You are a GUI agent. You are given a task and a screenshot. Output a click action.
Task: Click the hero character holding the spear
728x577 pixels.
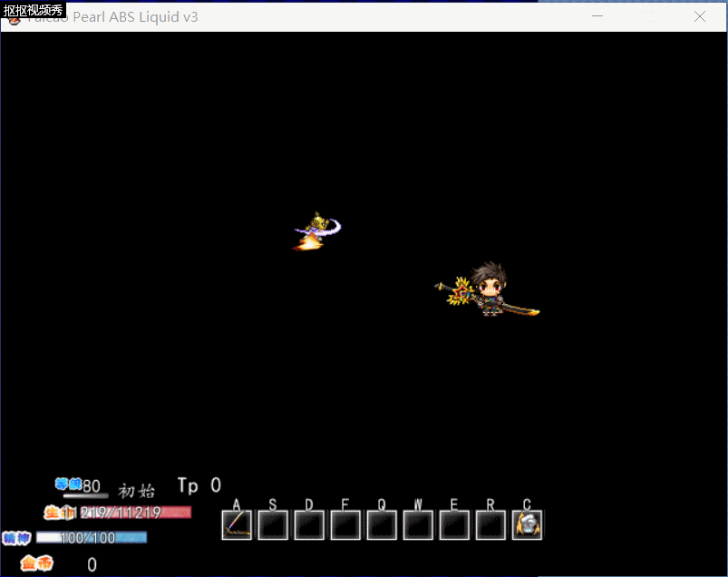(488, 289)
